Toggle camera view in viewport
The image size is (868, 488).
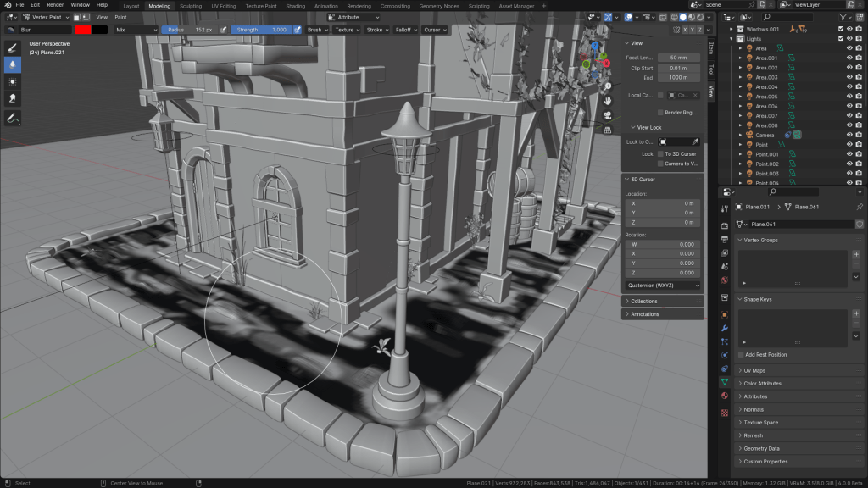(x=608, y=114)
